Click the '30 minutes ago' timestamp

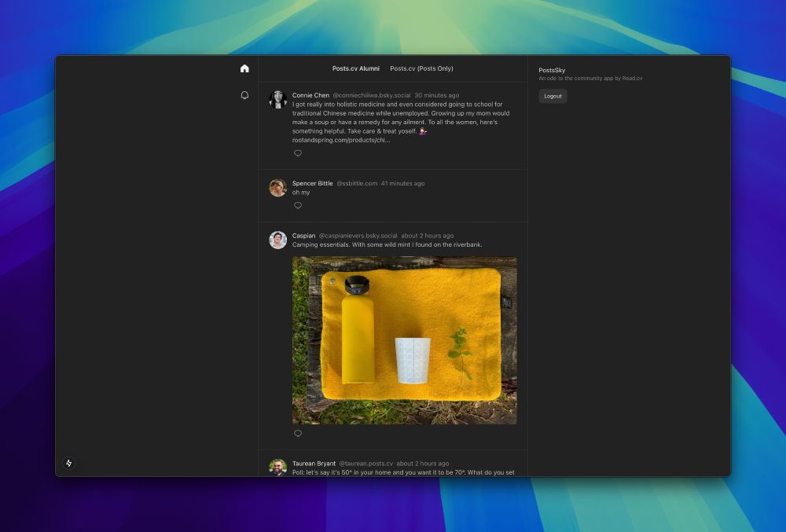[436, 95]
